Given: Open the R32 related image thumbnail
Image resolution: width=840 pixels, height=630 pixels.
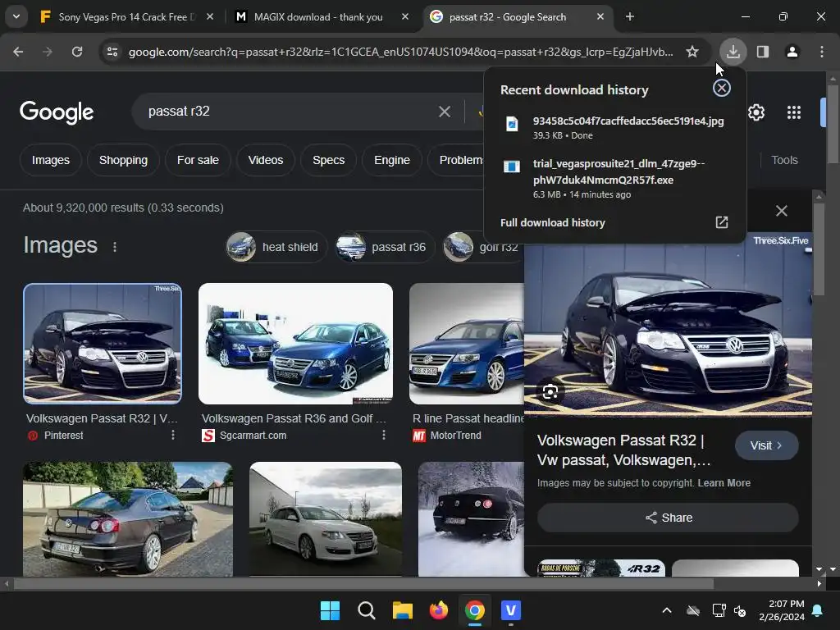Looking at the screenshot, I should [601, 568].
